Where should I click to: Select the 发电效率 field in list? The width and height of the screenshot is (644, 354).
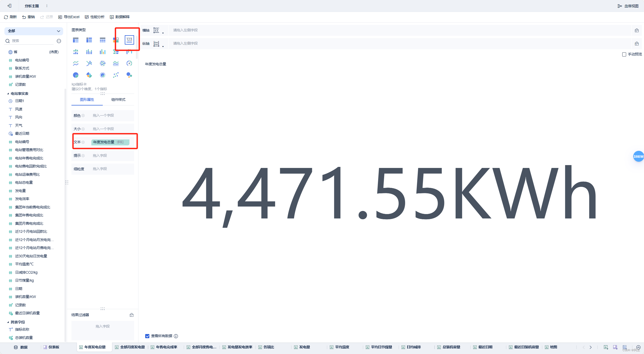point(22,199)
